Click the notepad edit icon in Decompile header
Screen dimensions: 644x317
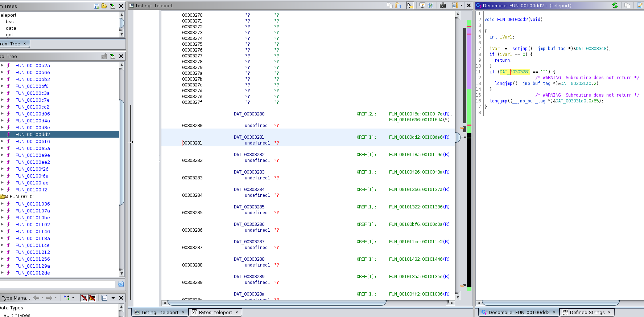[x=640, y=5]
